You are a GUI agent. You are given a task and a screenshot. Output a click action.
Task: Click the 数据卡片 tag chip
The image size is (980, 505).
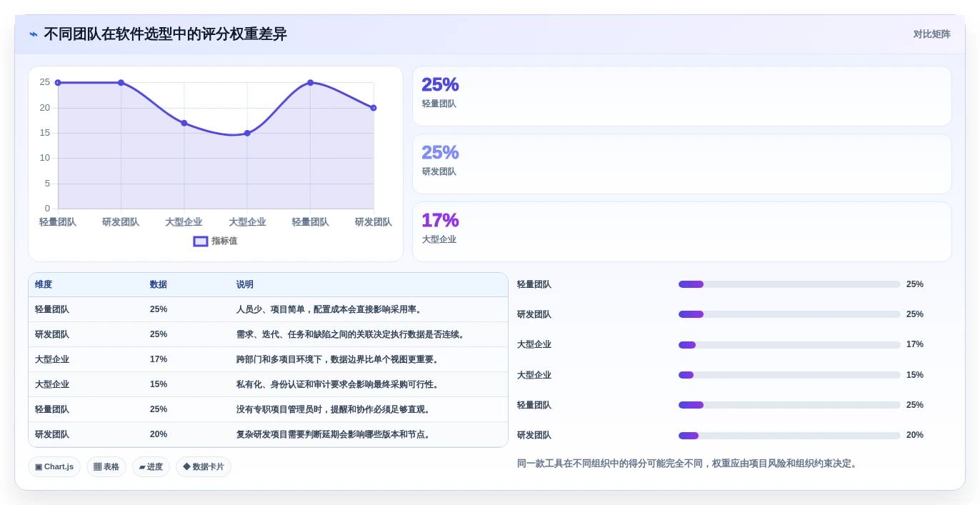point(204,467)
